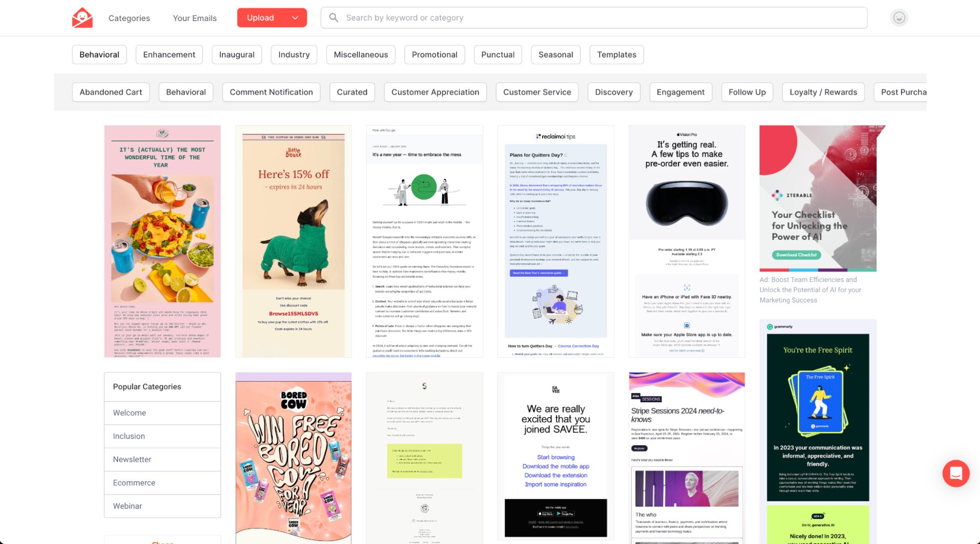Open the red chat support bubble
980x544 pixels.
pos(955,473)
